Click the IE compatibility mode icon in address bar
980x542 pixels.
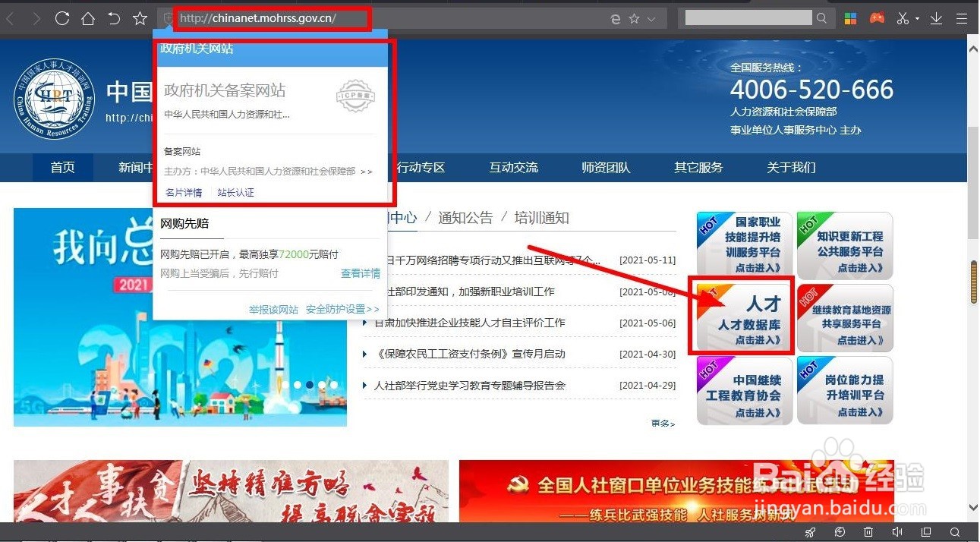coord(616,19)
